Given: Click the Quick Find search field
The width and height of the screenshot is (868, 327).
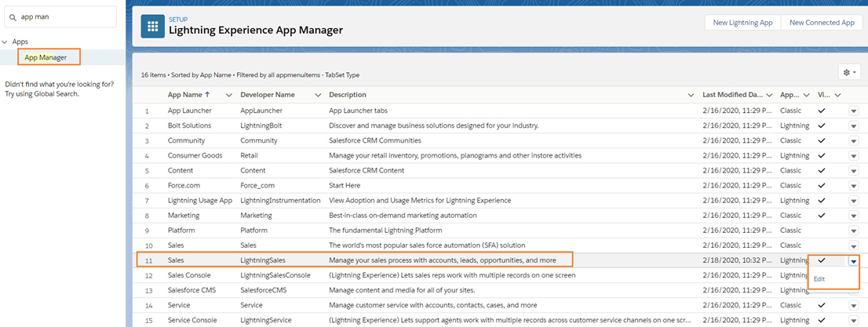Looking at the screenshot, I should tap(60, 17).
